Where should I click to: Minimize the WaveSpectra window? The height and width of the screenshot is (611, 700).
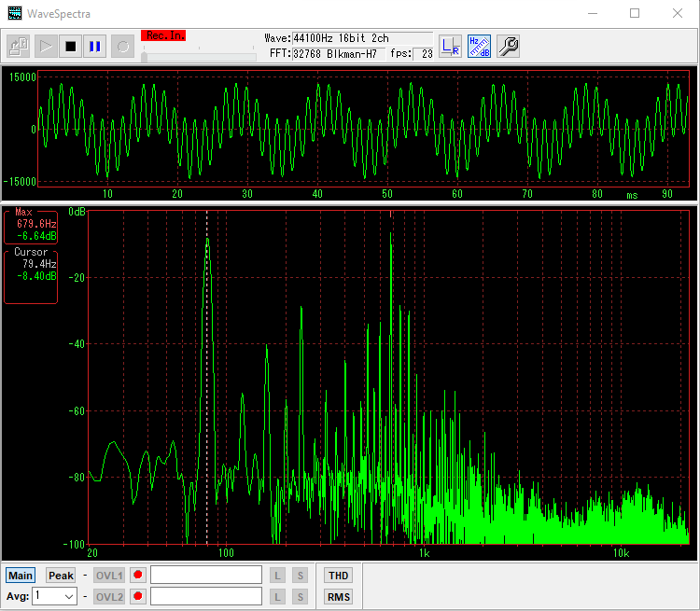tap(593, 13)
